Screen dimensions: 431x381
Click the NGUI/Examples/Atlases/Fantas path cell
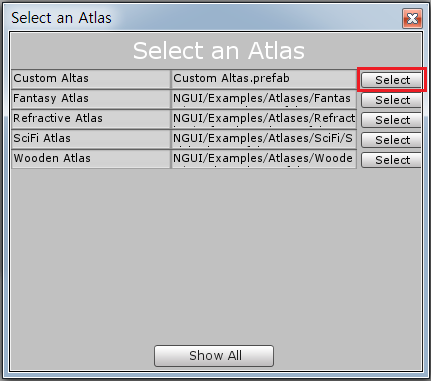(264, 99)
